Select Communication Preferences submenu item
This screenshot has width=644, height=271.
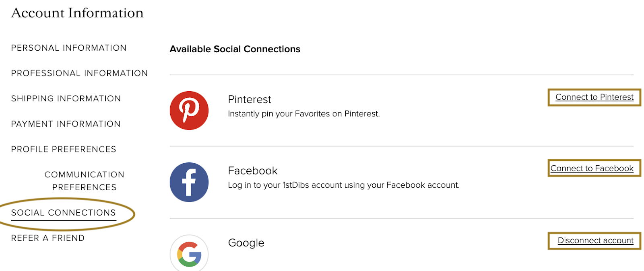click(85, 181)
